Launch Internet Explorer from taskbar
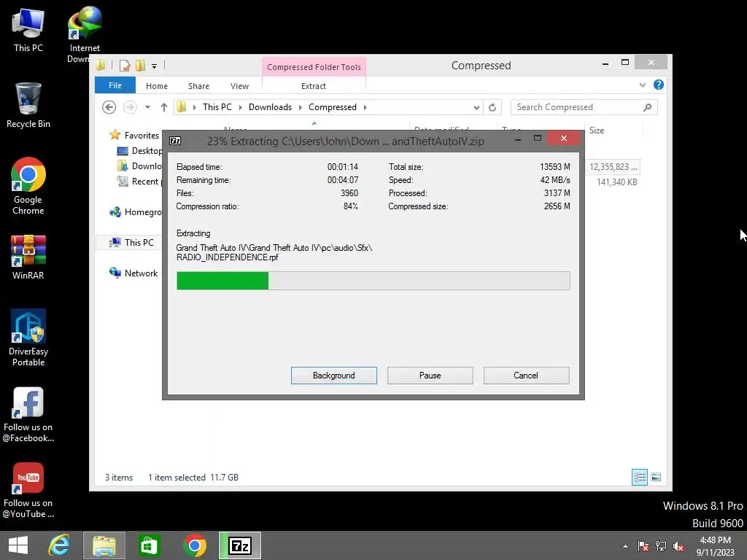Viewport: 747px width, 560px height. coord(59,545)
